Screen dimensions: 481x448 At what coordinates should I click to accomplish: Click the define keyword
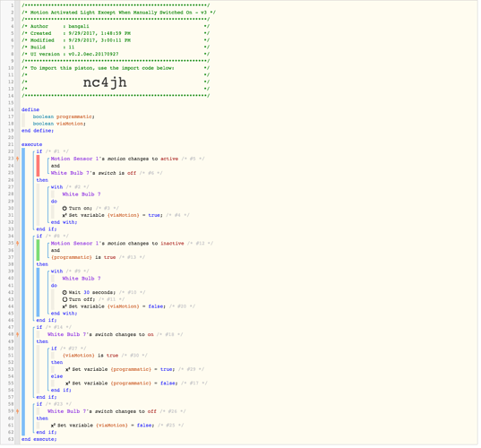pos(30,109)
